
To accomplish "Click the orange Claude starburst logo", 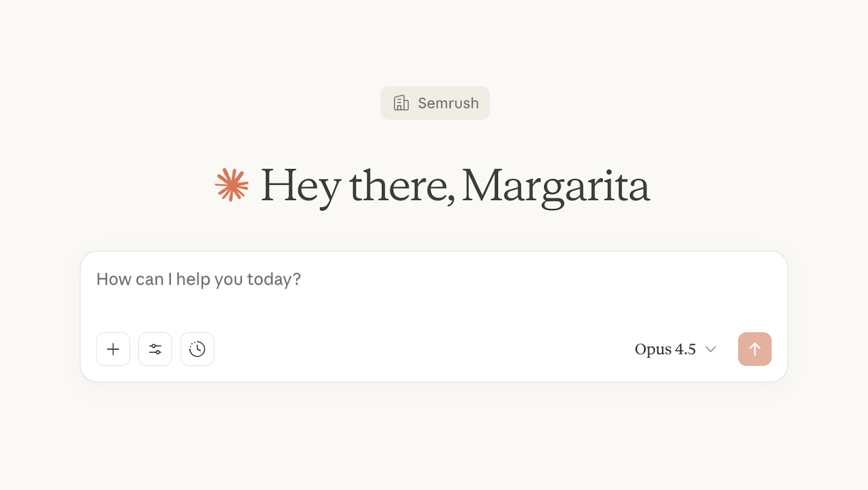I will [x=232, y=185].
